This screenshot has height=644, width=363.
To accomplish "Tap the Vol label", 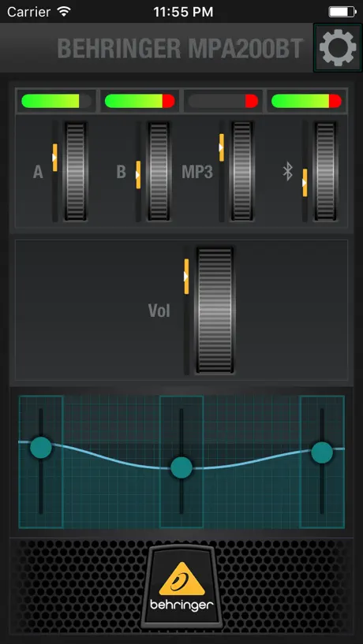I will (159, 311).
